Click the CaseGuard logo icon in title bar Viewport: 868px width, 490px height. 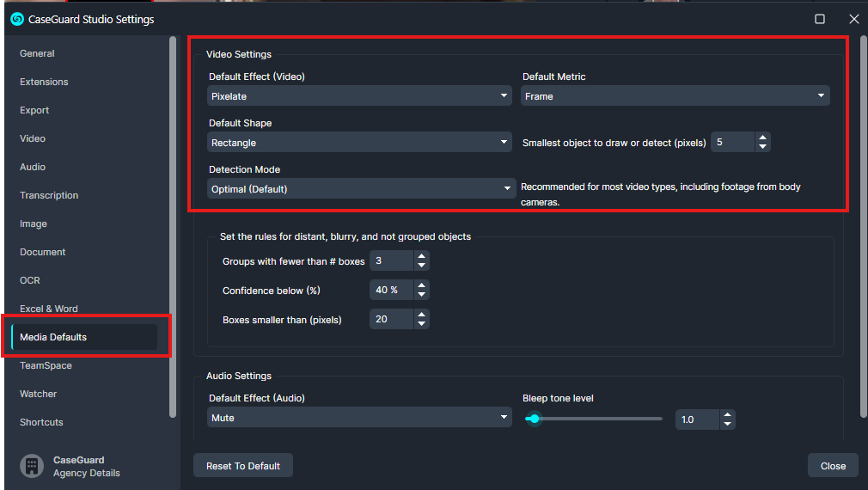17,20
